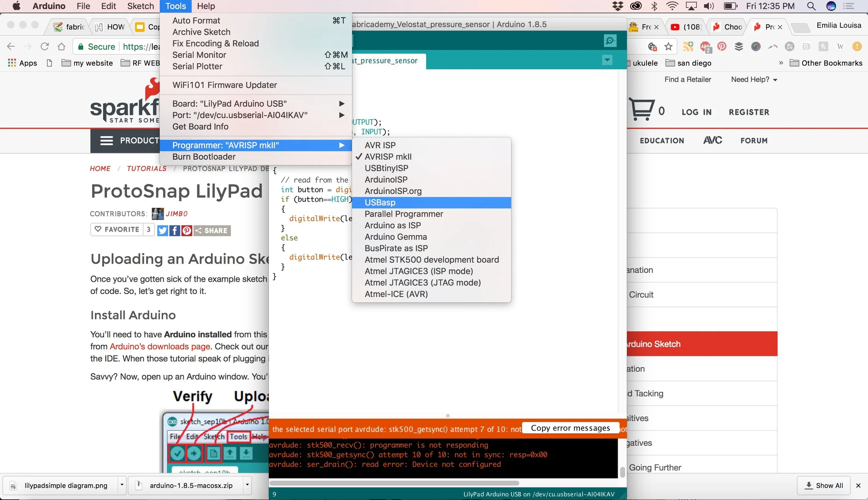Go to TUTORIALS breadcrumb link
Viewport: 868px width, 500px height.
147,168
